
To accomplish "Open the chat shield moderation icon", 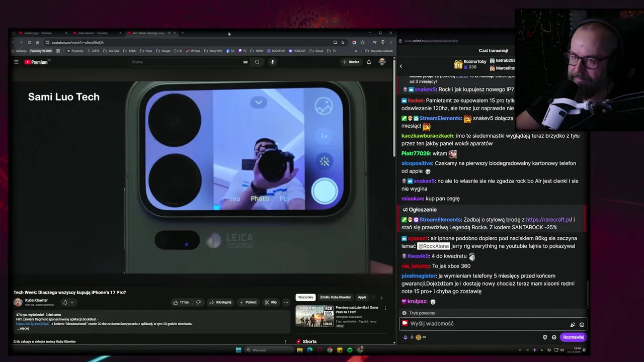I will pos(544,337).
